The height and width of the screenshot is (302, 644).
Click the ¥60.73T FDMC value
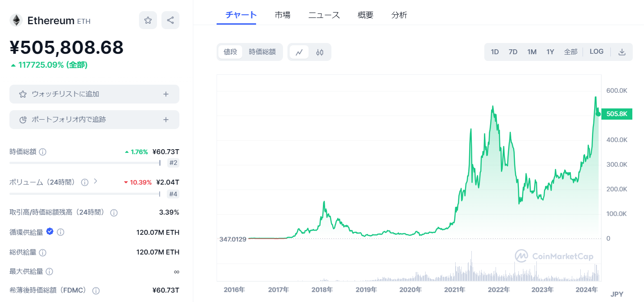(x=166, y=290)
